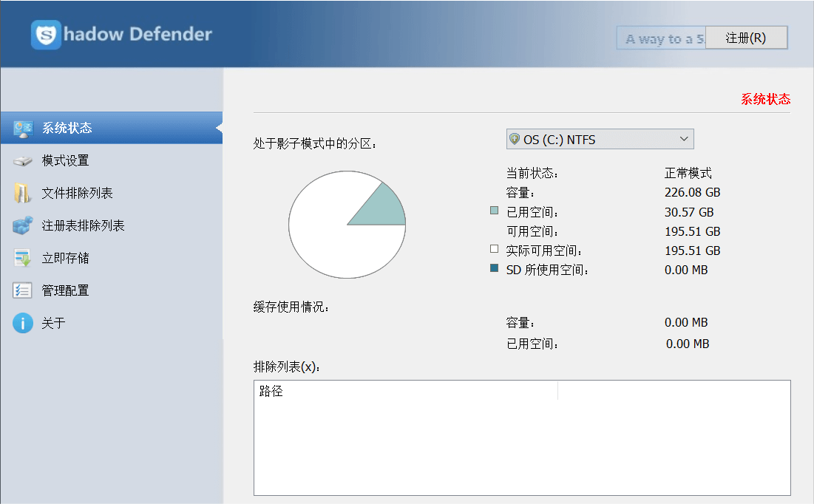Click the 容量 label under 缓存使用情况
The width and height of the screenshot is (814, 504).
click(x=520, y=322)
